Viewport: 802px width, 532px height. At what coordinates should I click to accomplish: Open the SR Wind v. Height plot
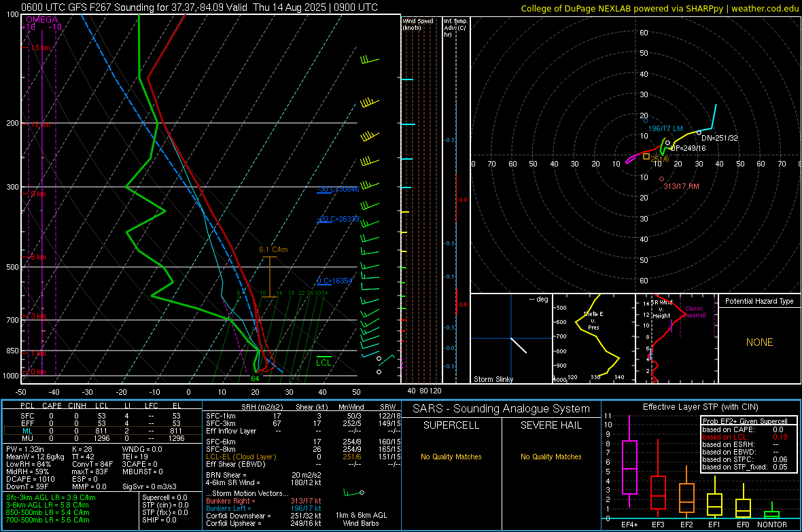(x=676, y=338)
